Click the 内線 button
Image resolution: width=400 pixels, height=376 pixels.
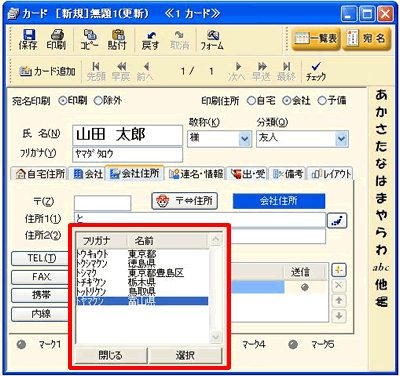point(41,314)
